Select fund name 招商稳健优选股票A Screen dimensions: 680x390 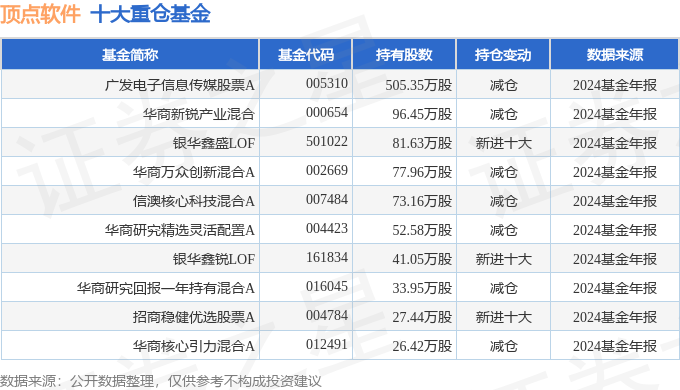(x=193, y=317)
